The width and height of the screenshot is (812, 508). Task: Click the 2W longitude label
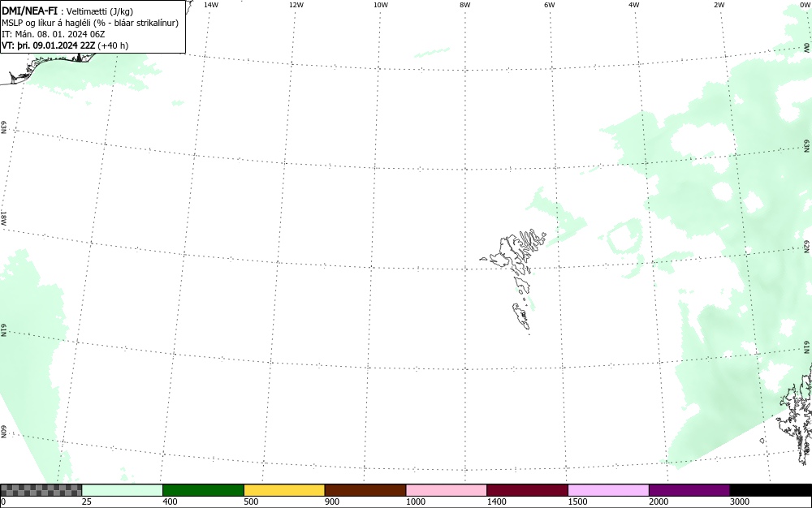click(719, 5)
